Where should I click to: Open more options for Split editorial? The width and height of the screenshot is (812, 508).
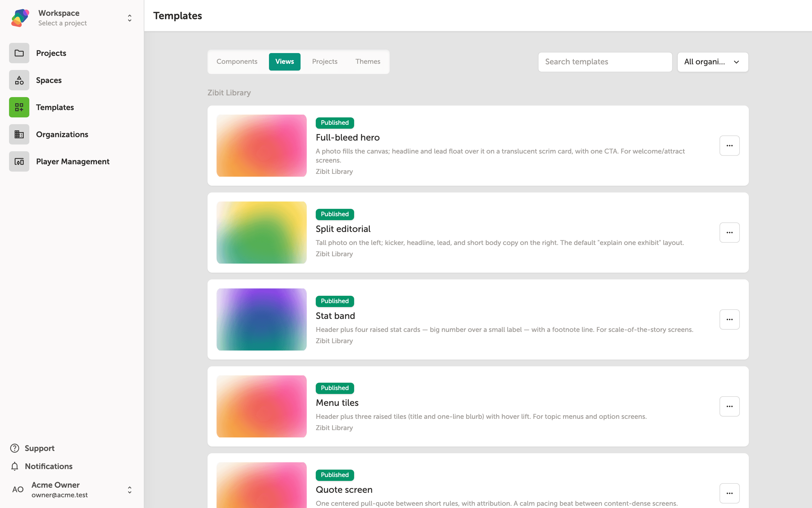(729, 233)
